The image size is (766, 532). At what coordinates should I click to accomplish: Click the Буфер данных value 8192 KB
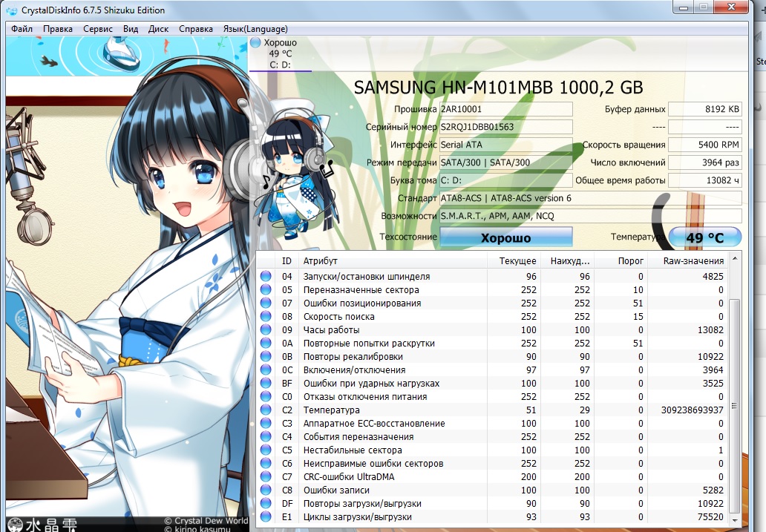coord(705,109)
